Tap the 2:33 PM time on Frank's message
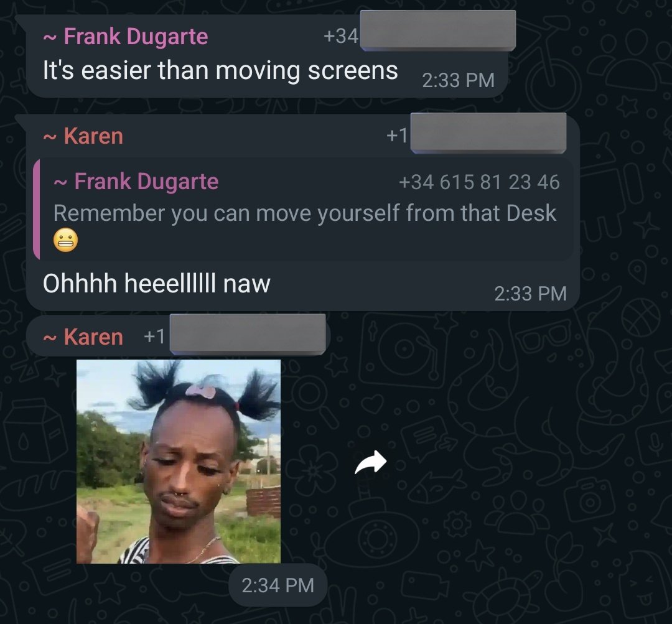This screenshot has height=624, width=672. [x=458, y=81]
